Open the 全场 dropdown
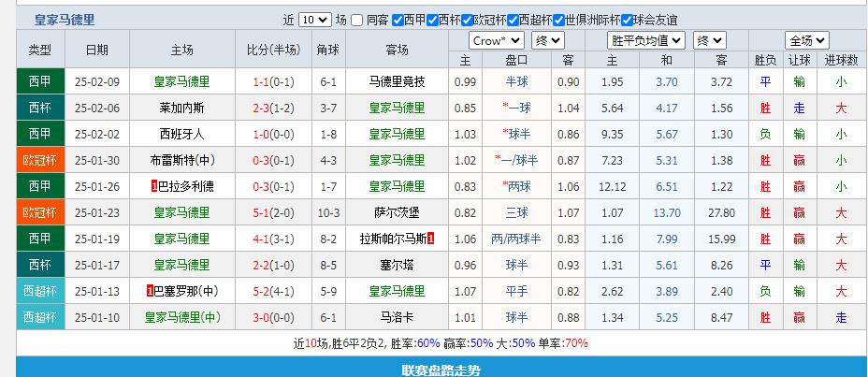Image resolution: width=868 pixels, height=377 pixels. point(806,41)
